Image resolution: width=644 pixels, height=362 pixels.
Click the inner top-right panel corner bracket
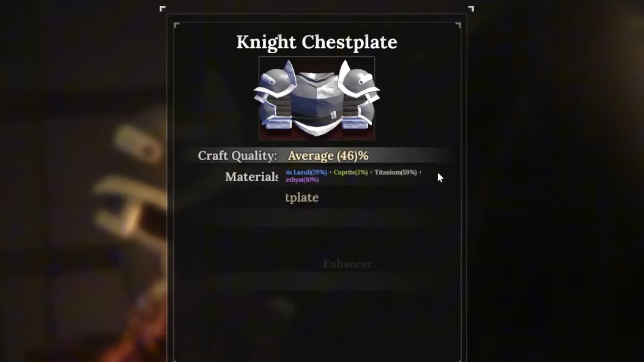458,25
